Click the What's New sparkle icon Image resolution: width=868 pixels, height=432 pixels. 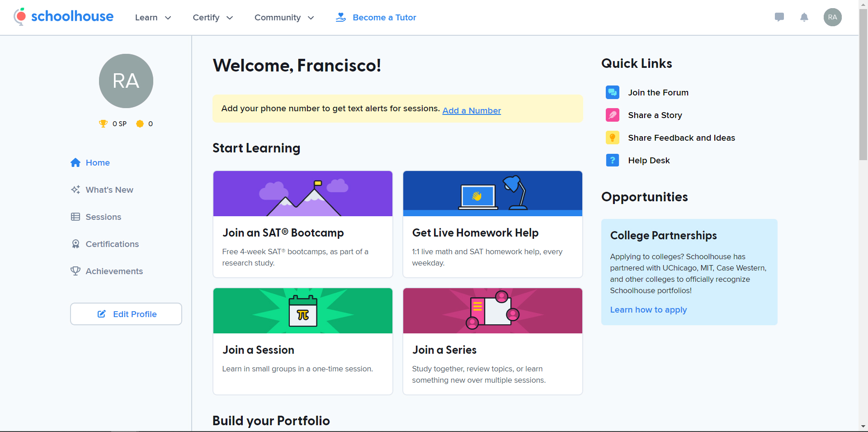click(x=75, y=190)
